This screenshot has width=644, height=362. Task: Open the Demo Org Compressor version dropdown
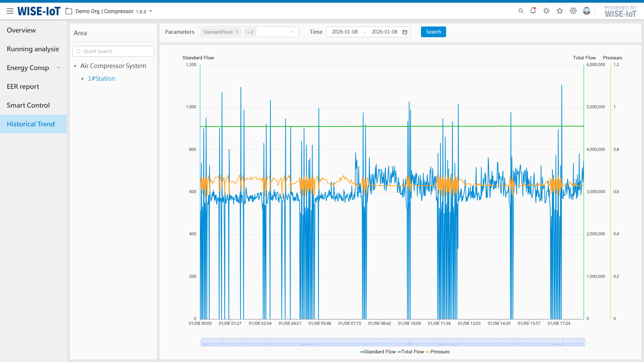(x=151, y=11)
